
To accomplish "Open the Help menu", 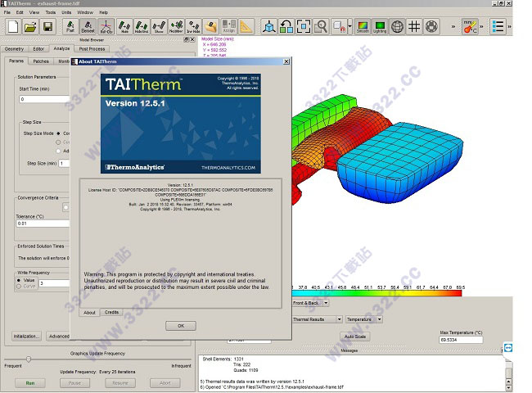I will [x=103, y=12].
